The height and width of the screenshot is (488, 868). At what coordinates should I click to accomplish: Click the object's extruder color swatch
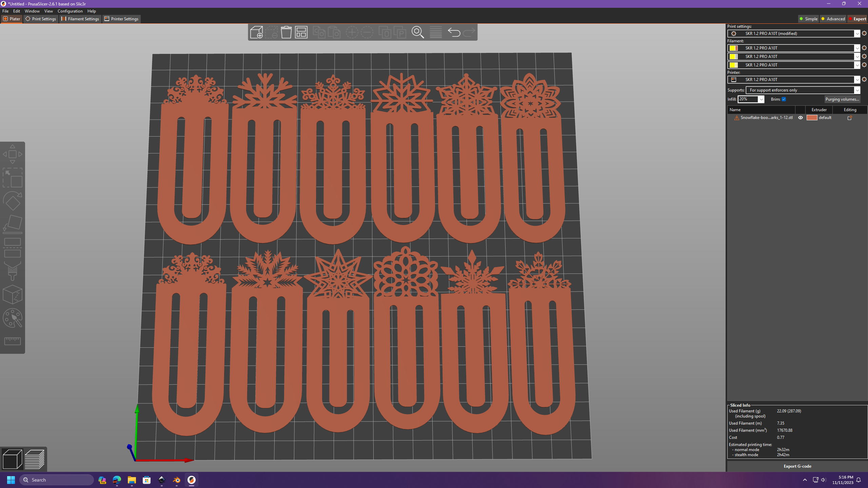click(812, 118)
